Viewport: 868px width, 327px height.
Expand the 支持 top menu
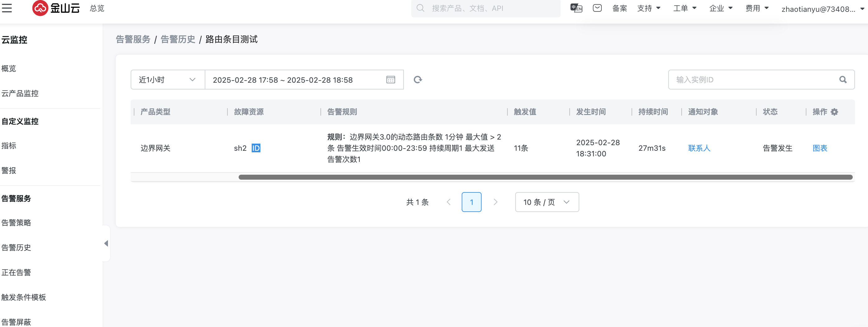click(648, 8)
